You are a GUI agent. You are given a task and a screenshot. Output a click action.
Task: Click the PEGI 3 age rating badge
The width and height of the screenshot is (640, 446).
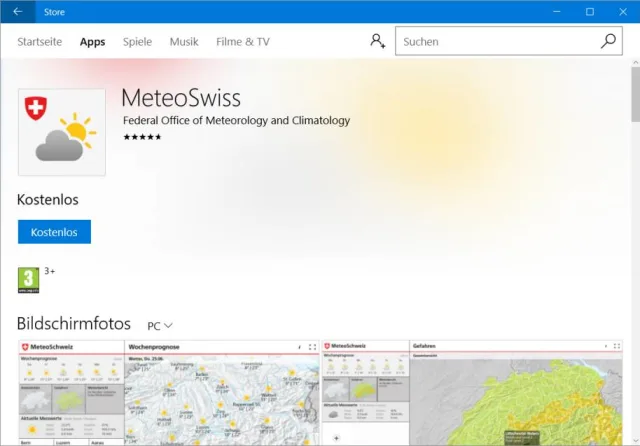tap(29, 280)
